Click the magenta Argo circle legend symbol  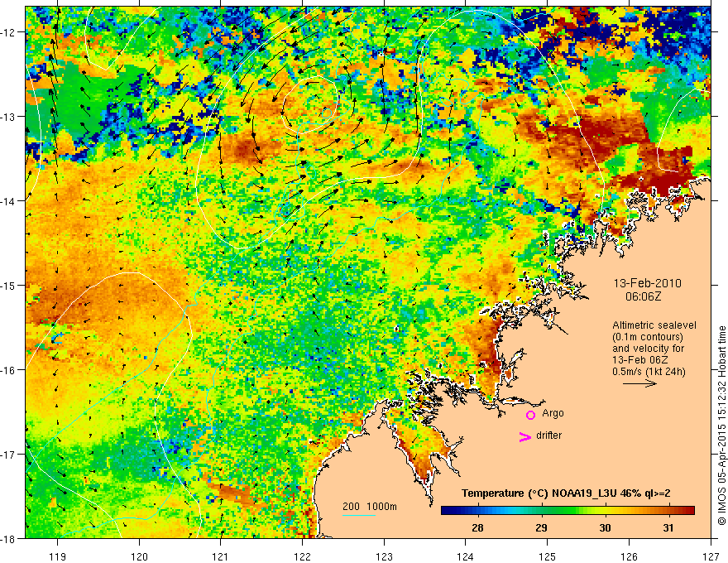tap(530, 415)
